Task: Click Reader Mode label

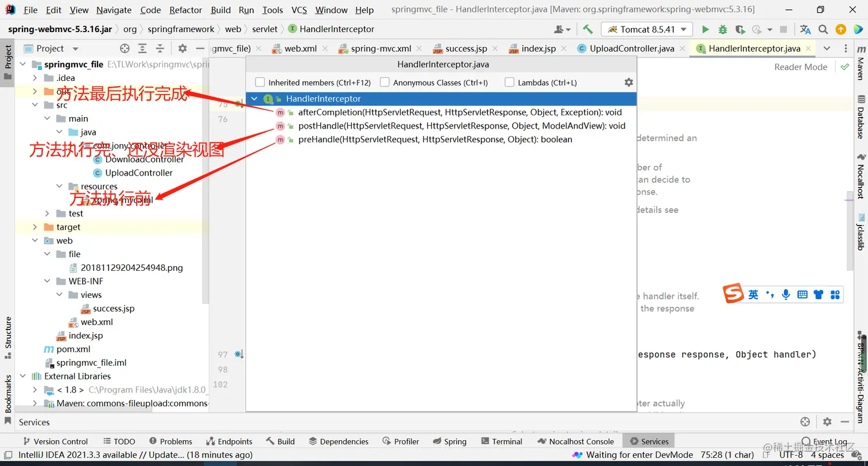Action: pyautogui.click(x=800, y=67)
